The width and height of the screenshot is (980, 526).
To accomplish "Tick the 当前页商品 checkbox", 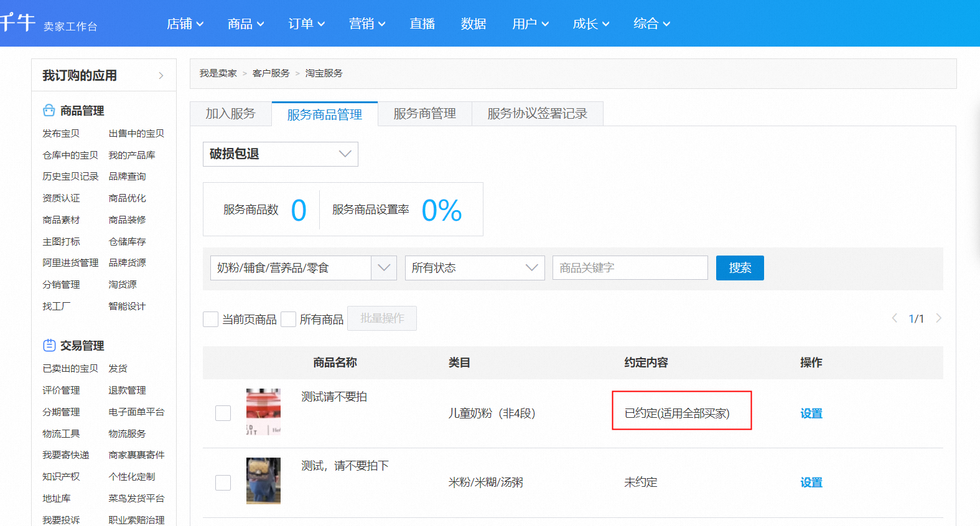I will (210, 319).
